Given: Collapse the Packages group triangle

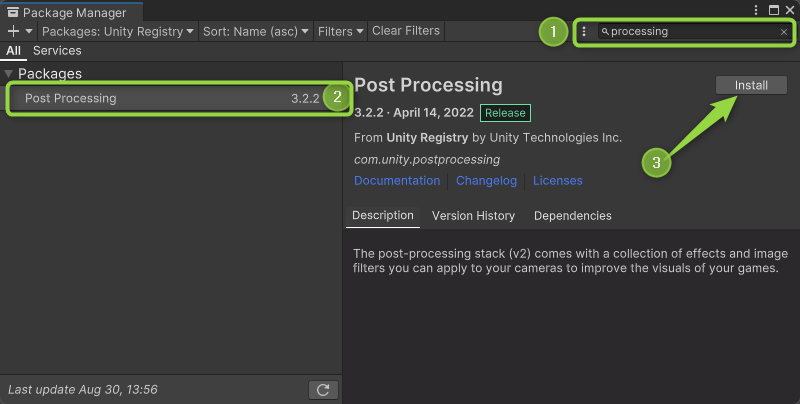Looking at the screenshot, I should 9,74.
